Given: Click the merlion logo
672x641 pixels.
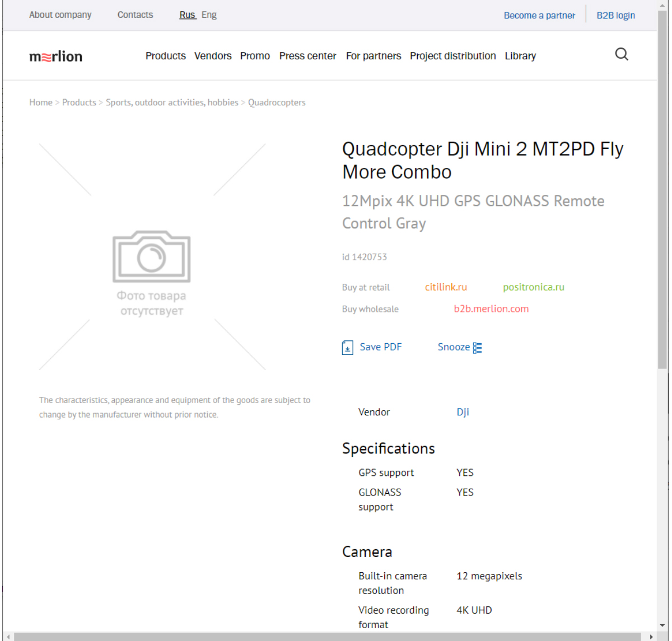Looking at the screenshot, I should (x=56, y=56).
